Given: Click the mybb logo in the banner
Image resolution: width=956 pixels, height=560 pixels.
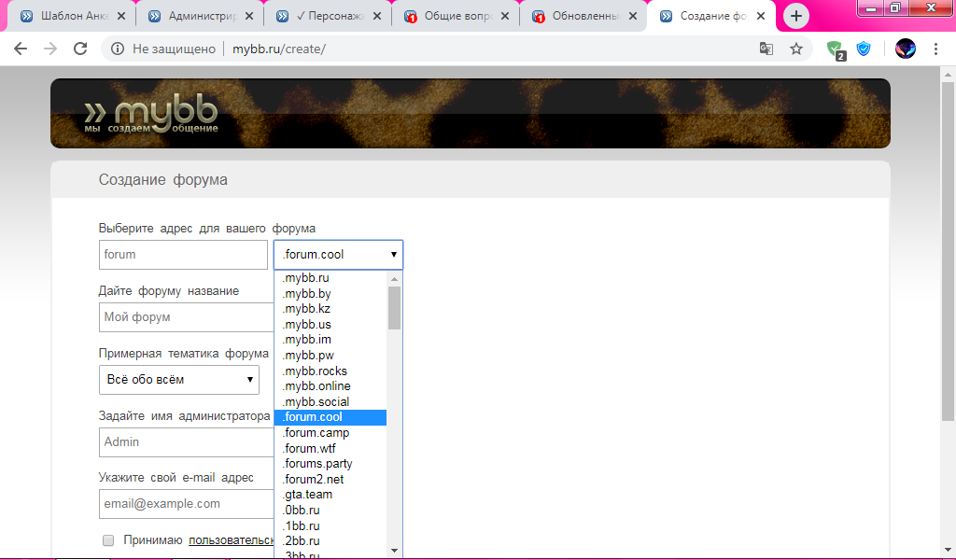Looking at the screenshot, I should 151,115.
